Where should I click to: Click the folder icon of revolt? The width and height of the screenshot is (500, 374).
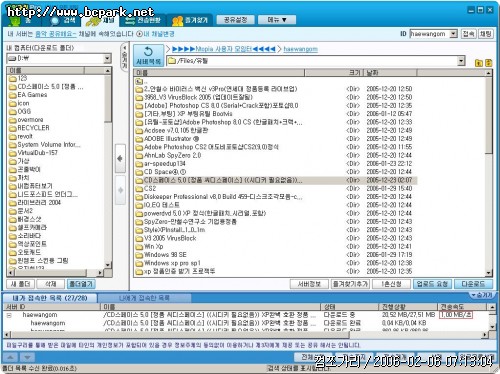tap(13, 136)
